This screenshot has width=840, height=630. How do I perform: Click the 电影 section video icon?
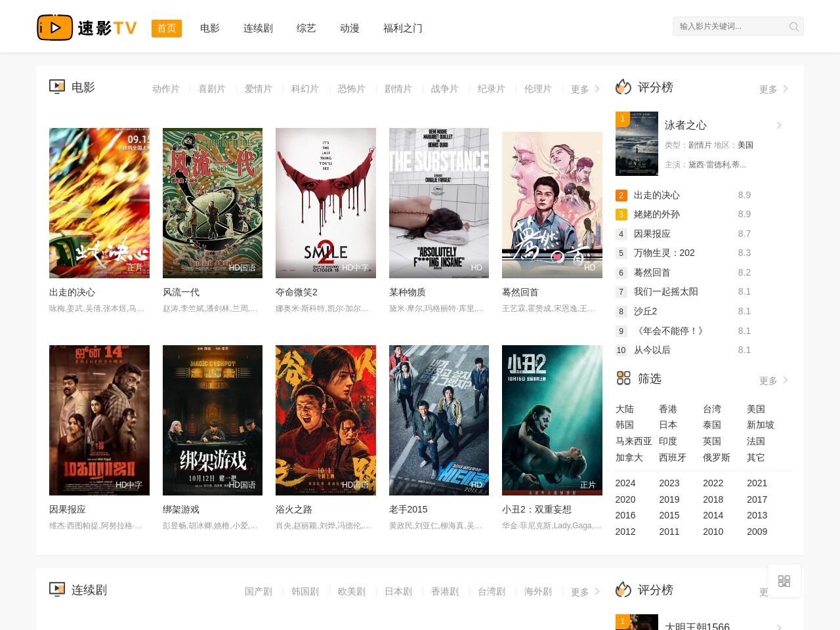tap(57, 87)
